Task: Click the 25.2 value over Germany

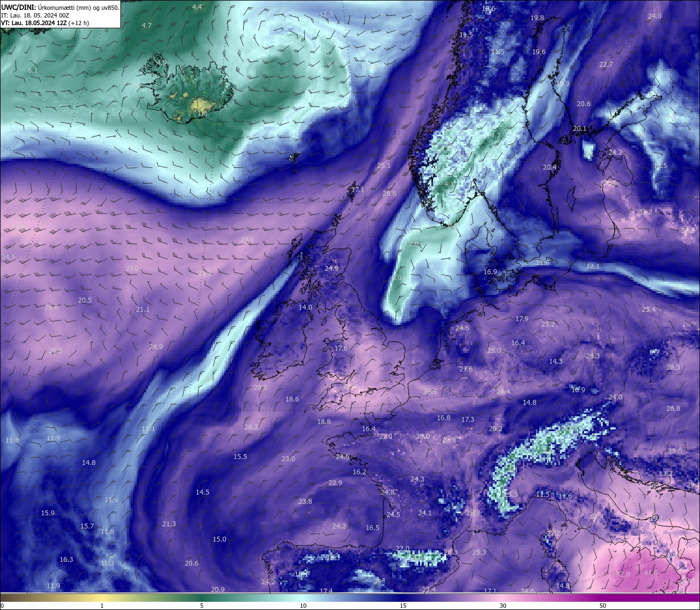Action: click(548, 324)
